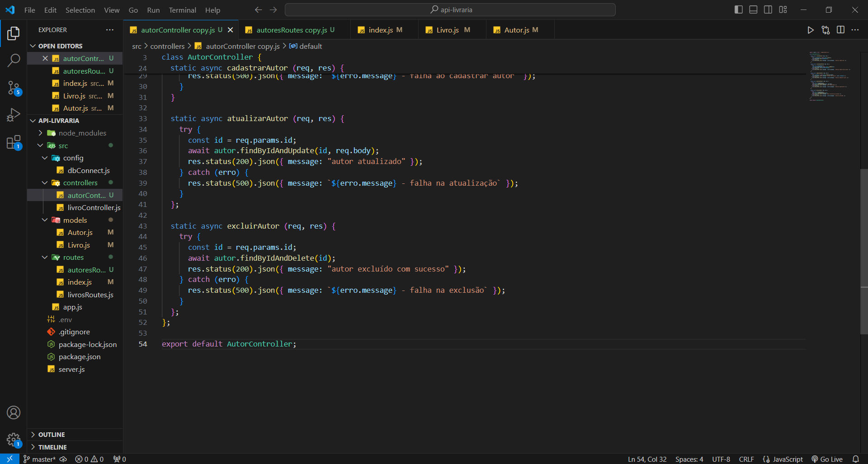Toggle Primary Side Bar layout icon
This screenshot has width=868, height=464.
coord(739,9)
